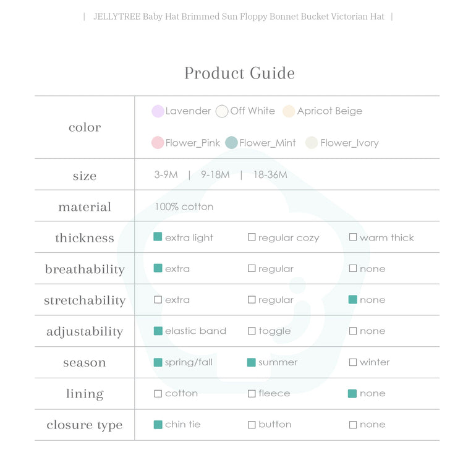Select the 18-36M size option
The width and height of the screenshot is (476, 476).
(270, 175)
